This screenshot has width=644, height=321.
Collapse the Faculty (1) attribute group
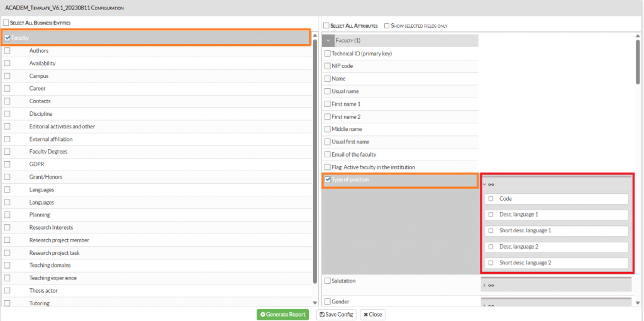pos(328,40)
